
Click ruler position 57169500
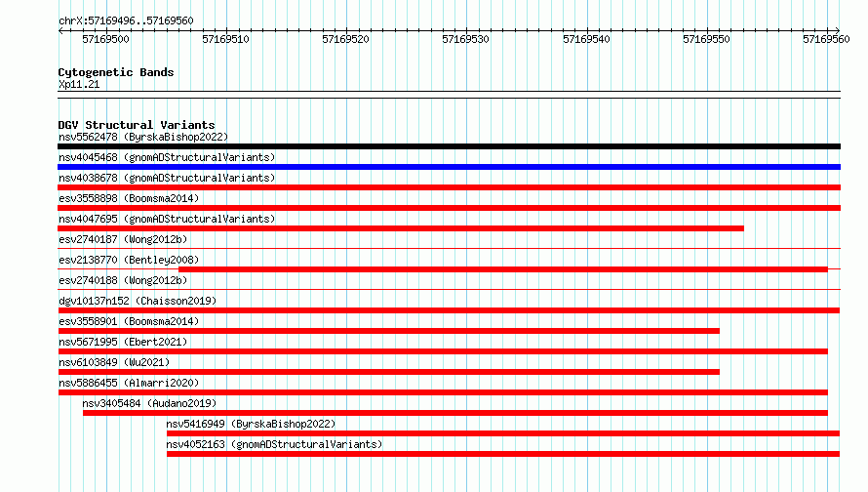[105, 39]
